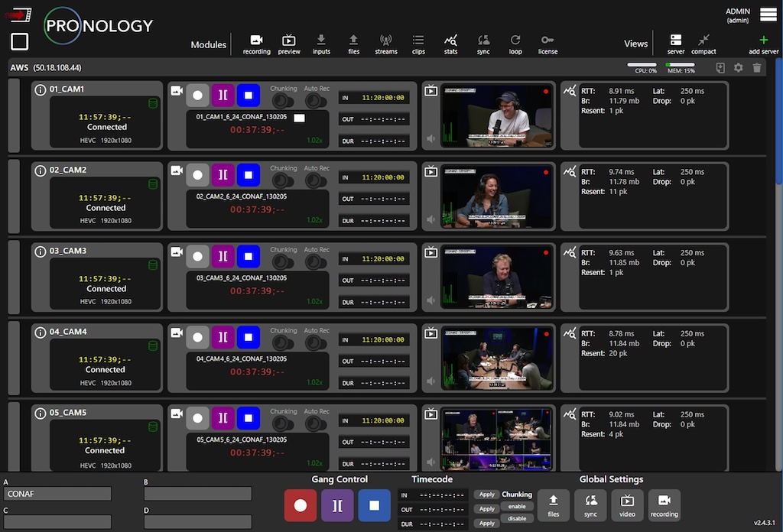Click the Gang Control split button
This screenshot has width=783, height=532.
337,505
